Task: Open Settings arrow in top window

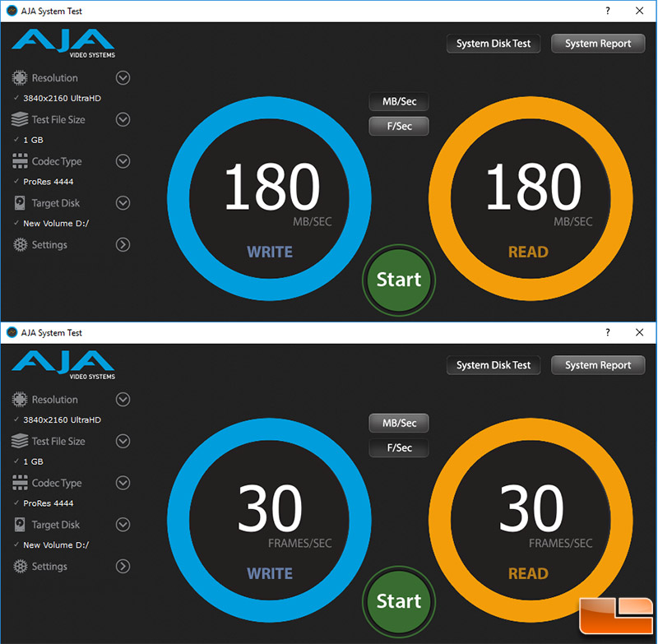Action: click(123, 244)
